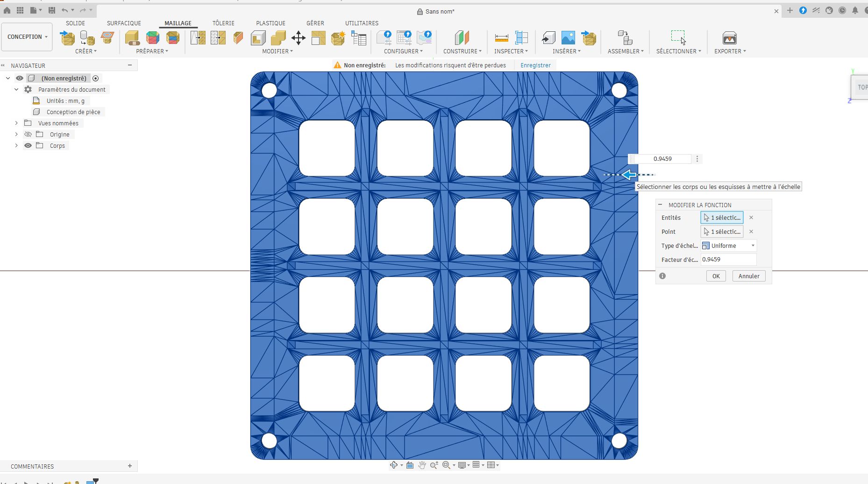Switch to the SOLIDE tab
868x484 pixels.
point(75,23)
